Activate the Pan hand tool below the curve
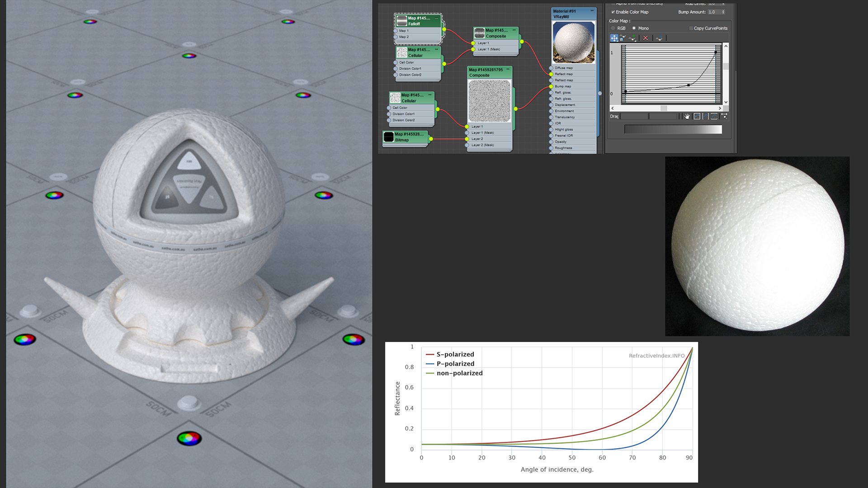The image size is (868, 488). (687, 116)
